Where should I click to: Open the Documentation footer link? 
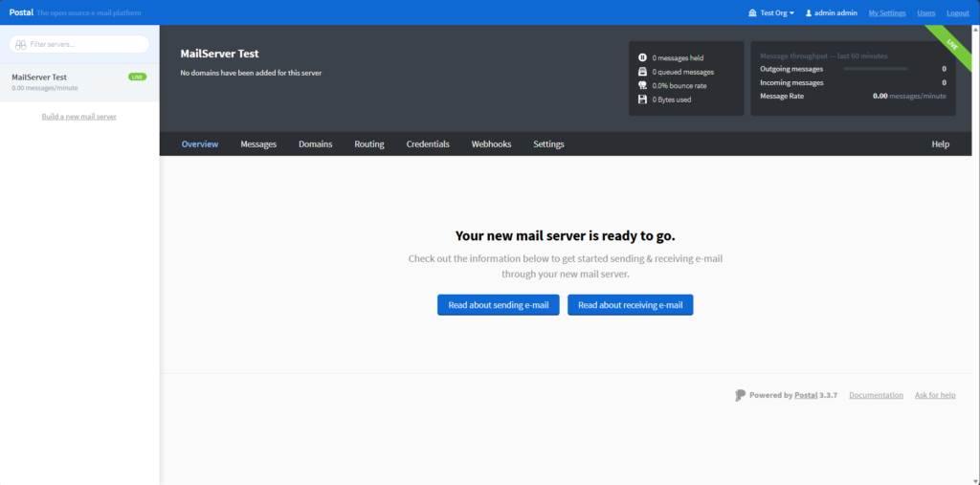point(877,395)
